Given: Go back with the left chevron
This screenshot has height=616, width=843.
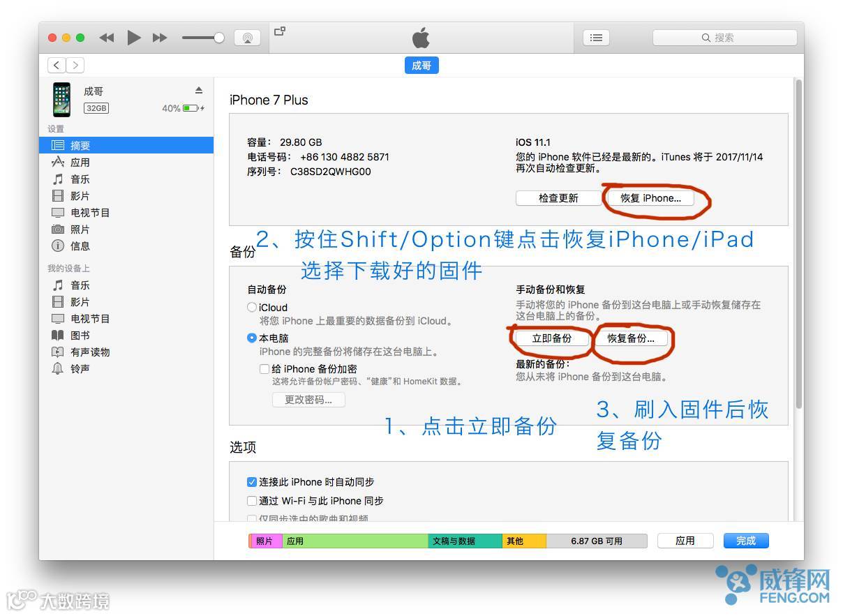Looking at the screenshot, I should (57, 65).
